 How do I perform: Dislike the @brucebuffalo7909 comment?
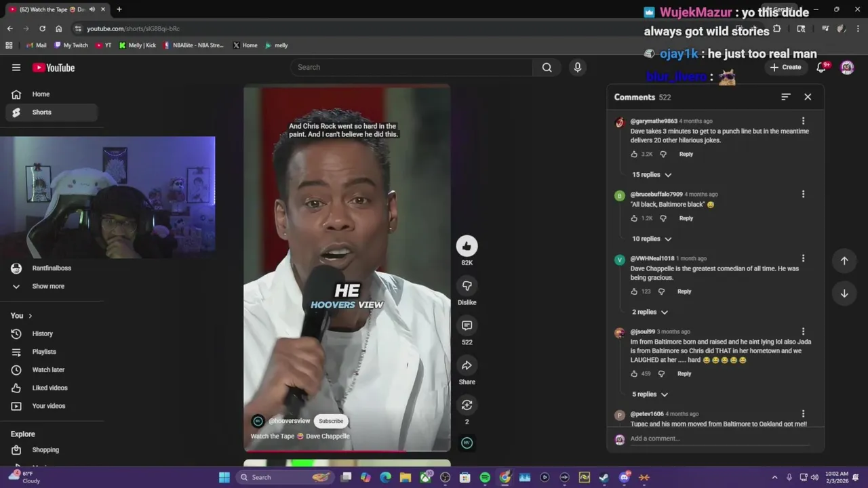pyautogui.click(x=663, y=218)
